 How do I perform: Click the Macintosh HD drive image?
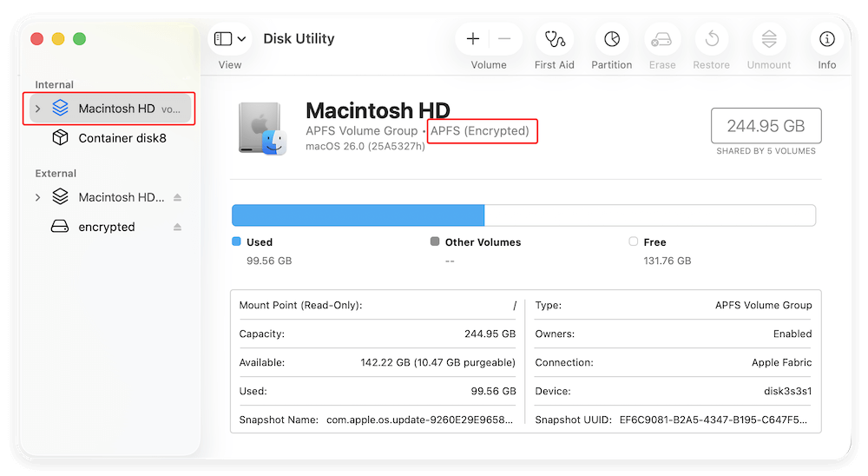tap(262, 128)
